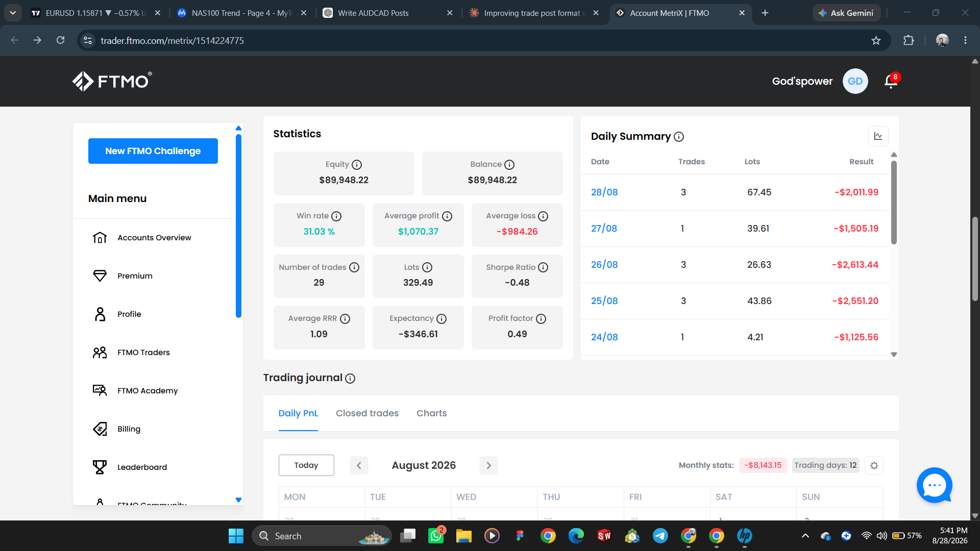Click the God'spower account name
This screenshot has height=551, width=980.
point(802,81)
